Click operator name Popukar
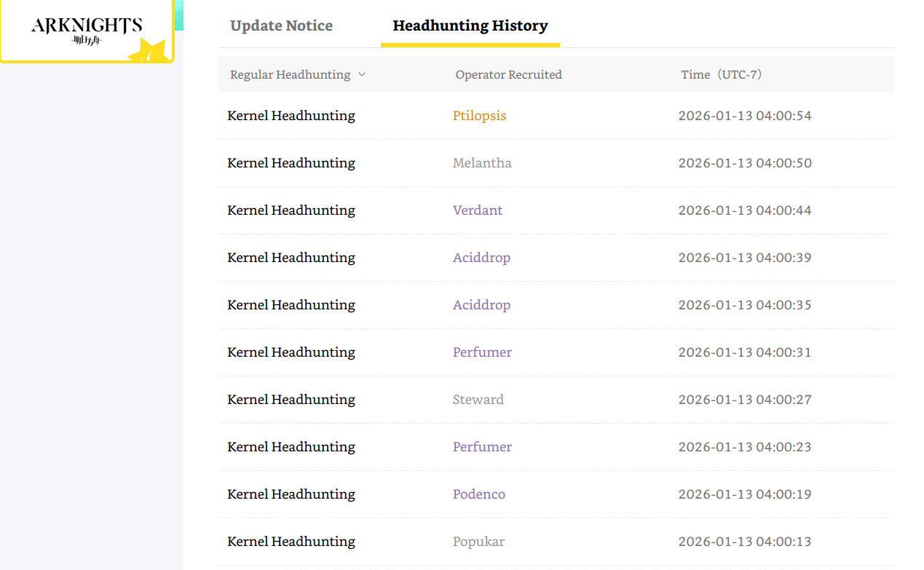The width and height of the screenshot is (924, 570). (478, 542)
